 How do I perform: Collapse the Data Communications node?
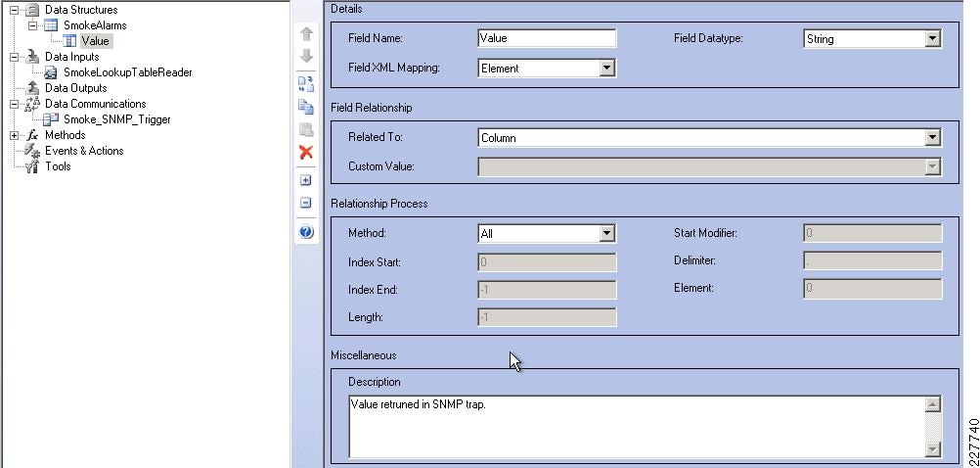[15, 104]
